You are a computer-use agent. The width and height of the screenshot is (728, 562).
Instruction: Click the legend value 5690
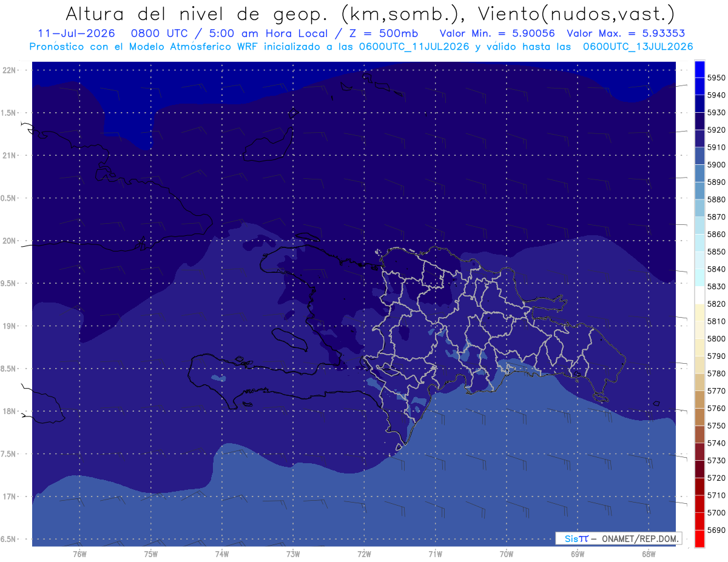pos(716,530)
